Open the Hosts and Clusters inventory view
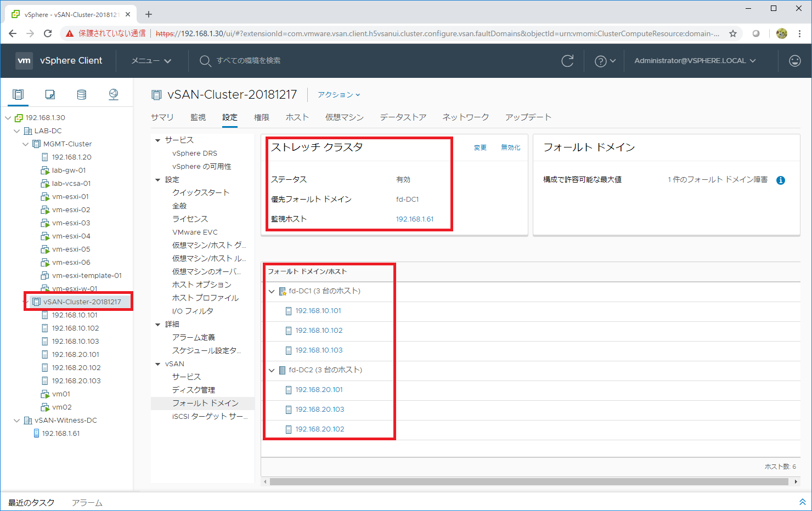 pyautogui.click(x=18, y=94)
